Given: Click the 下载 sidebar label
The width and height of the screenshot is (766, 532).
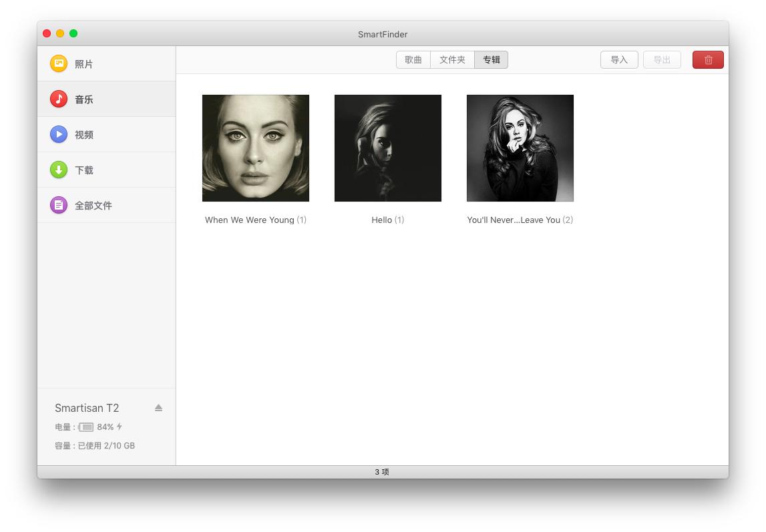Looking at the screenshot, I should click(x=84, y=170).
